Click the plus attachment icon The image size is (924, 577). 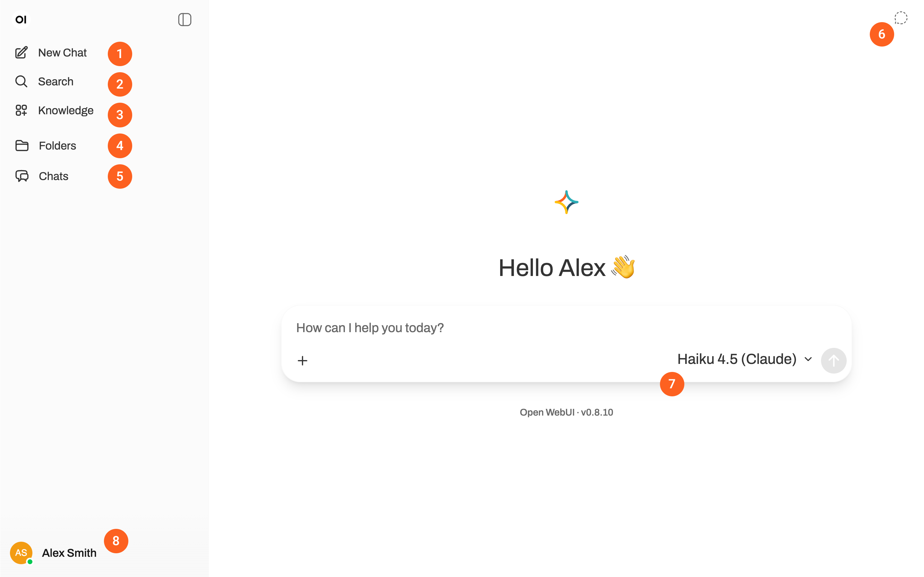pyautogui.click(x=303, y=360)
